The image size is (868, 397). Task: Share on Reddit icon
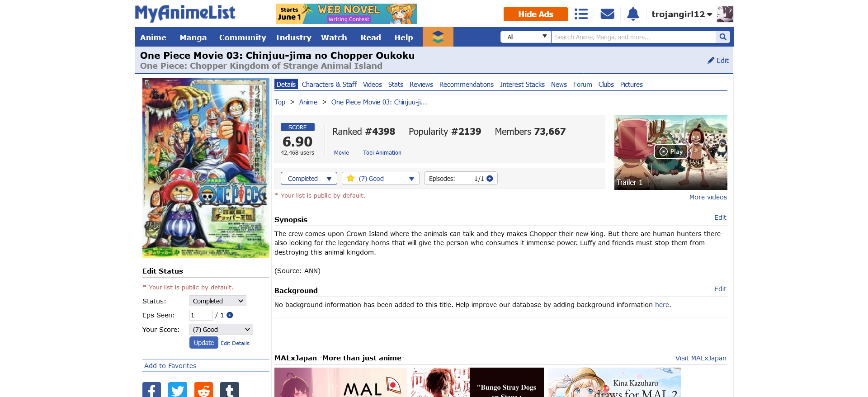click(x=203, y=390)
